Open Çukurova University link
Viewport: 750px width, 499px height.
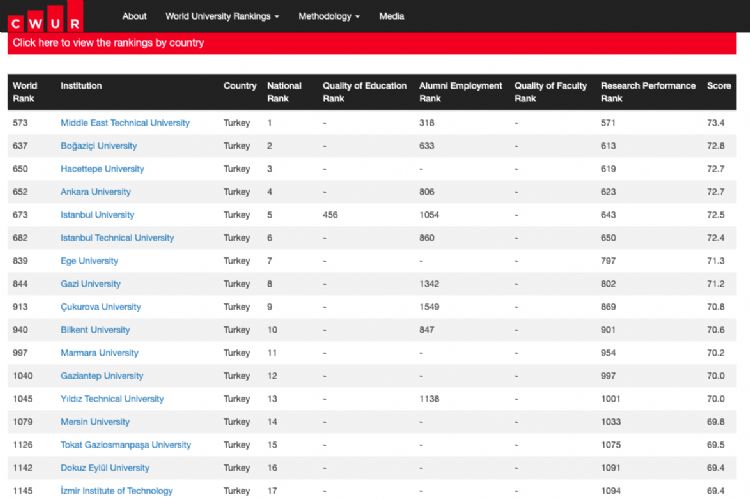101,307
